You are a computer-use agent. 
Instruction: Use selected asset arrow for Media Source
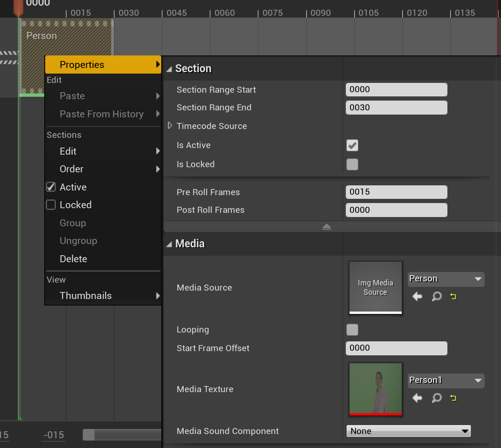click(x=417, y=296)
